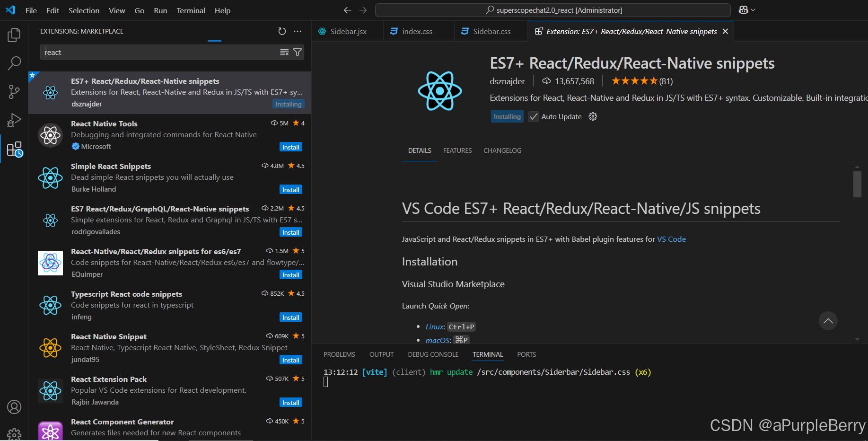
Task: Select ES7+ React/Redux/React-Native snippets list entry
Action: coord(170,93)
